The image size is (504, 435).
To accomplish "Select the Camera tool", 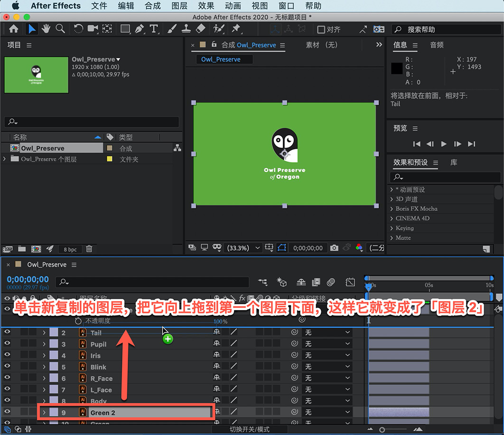I will (x=93, y=29).
